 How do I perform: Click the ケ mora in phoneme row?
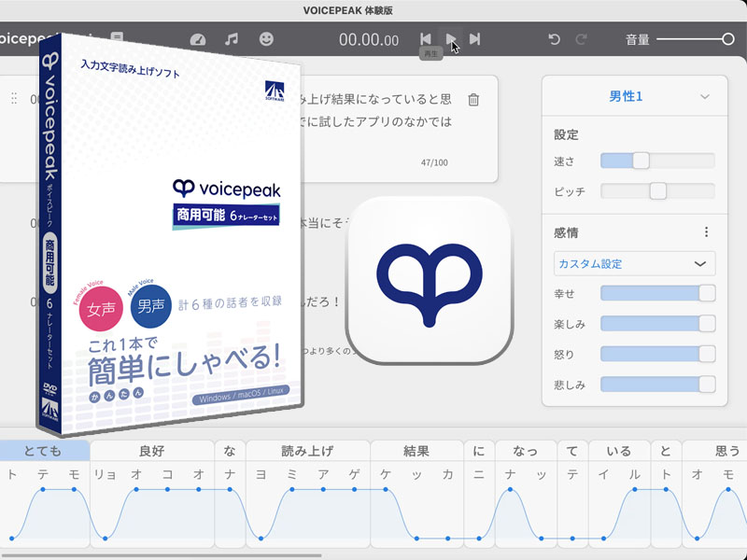click(x=386, y=474)
